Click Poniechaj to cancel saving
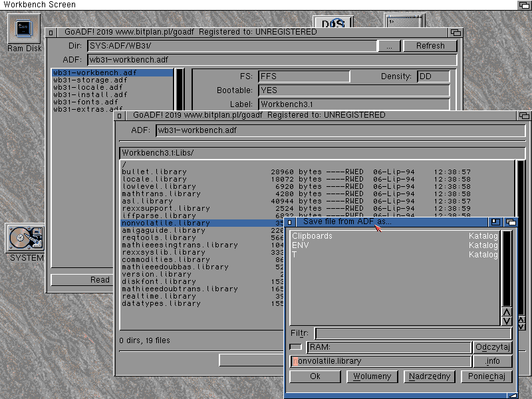Image resolution: width=532 pixels, height=399 pixels. tap(487, 376)
